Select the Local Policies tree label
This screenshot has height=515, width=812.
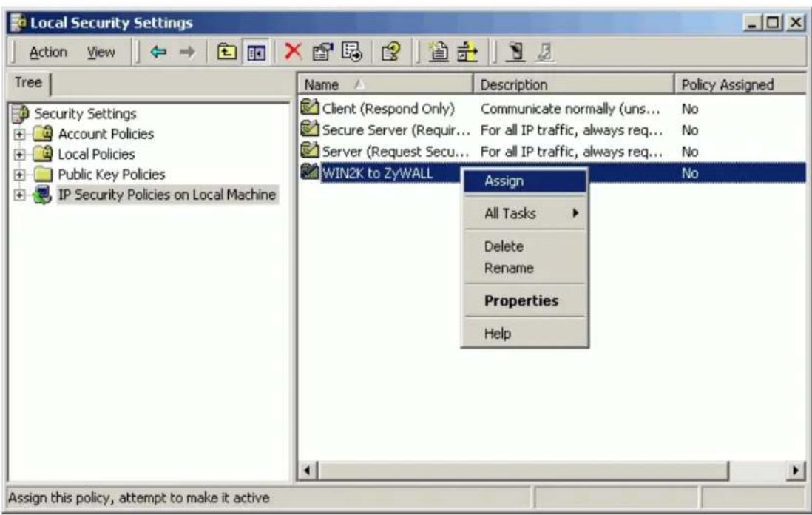(x=96, y=154)
